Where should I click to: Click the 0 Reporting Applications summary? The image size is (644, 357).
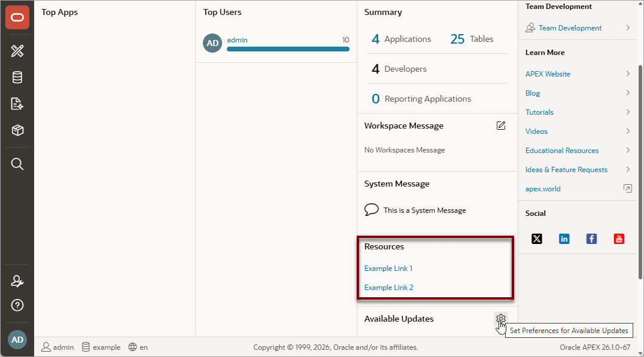pos(421,99)
